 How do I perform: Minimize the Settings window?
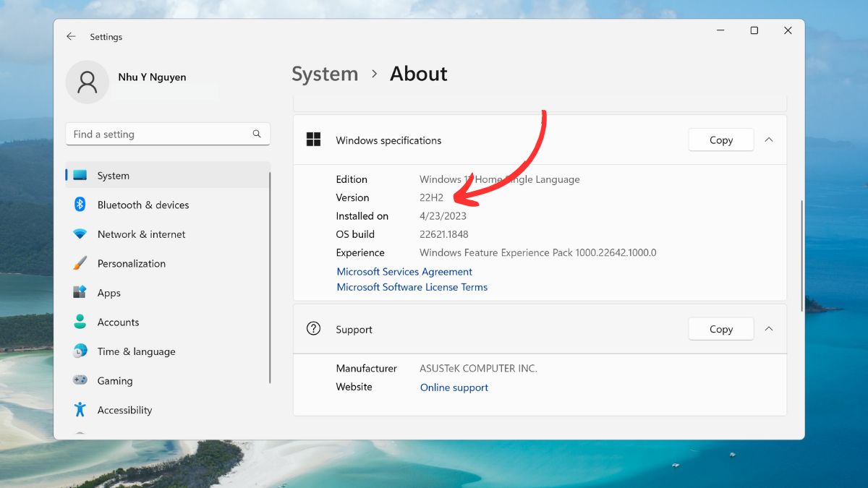tap(720, 30)
